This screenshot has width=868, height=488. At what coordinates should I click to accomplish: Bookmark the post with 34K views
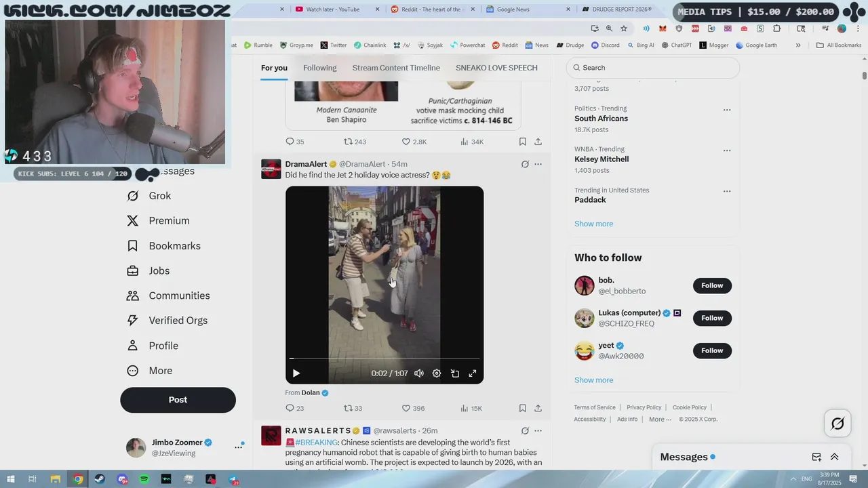(x=522, y=142)
